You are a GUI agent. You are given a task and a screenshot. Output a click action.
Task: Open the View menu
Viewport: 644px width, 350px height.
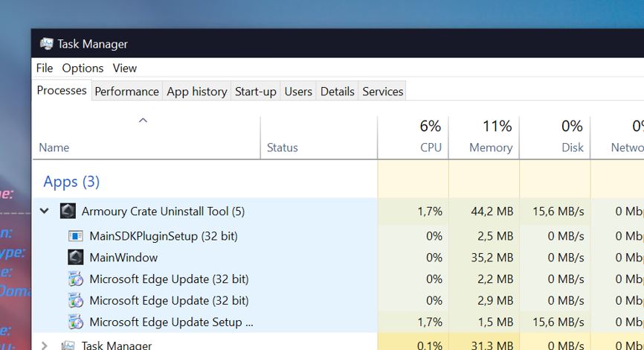pos(125,68)
